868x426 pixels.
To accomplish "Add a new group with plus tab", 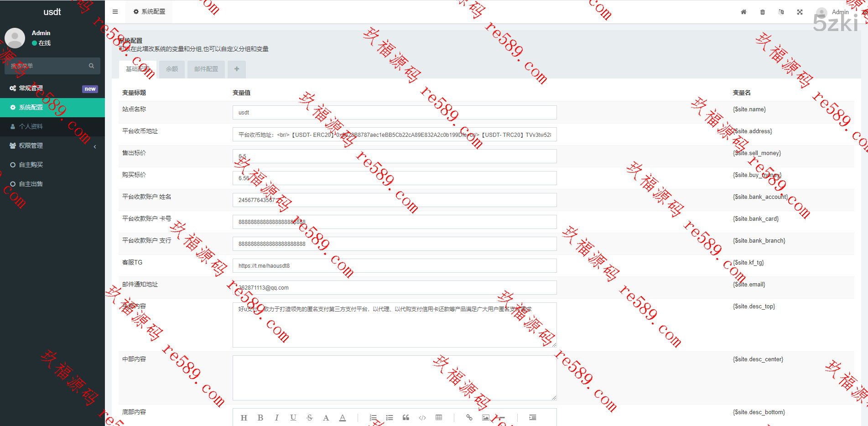I will coord(237,69).
